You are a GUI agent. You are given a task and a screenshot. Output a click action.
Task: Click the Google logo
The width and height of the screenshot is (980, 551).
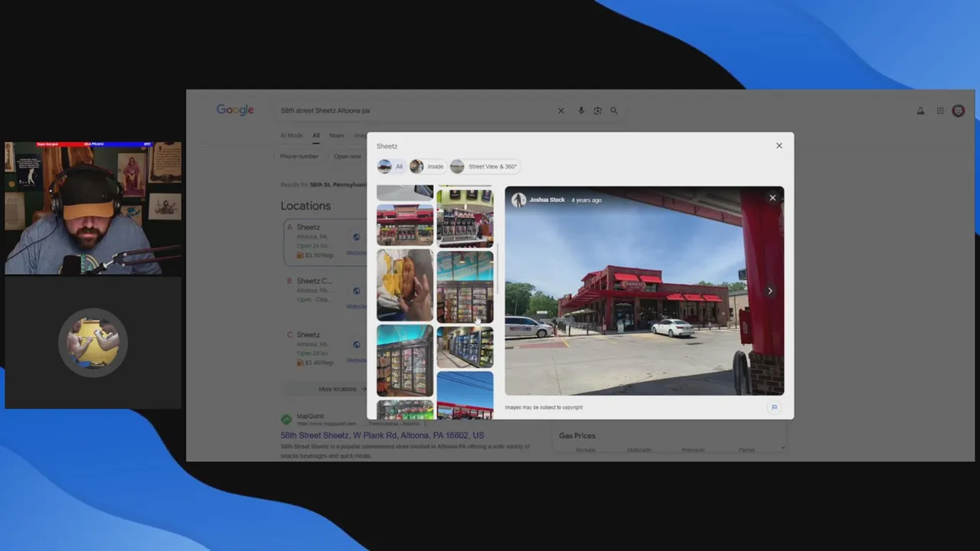click(x=235, y=110)
